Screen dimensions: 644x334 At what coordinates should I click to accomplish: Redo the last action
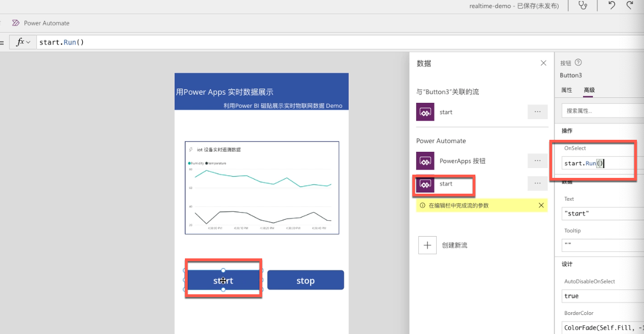coord(630,5)
